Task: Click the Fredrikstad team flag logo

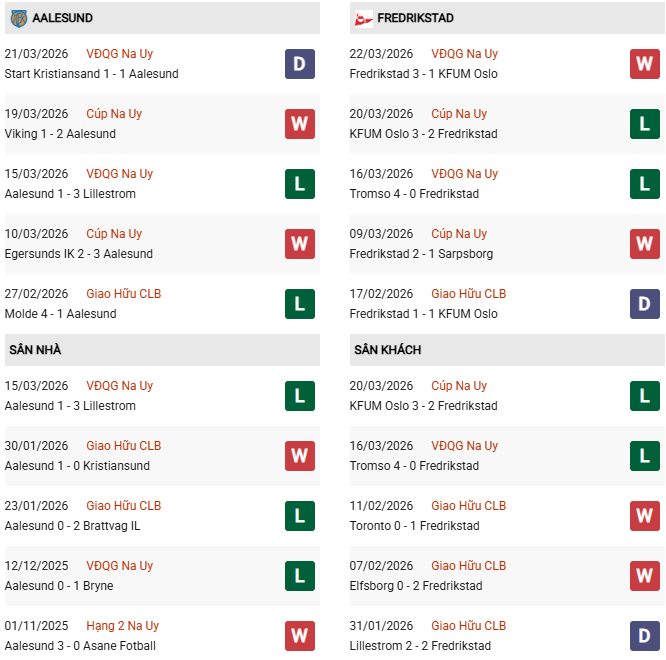Action: tap(362, 18)
